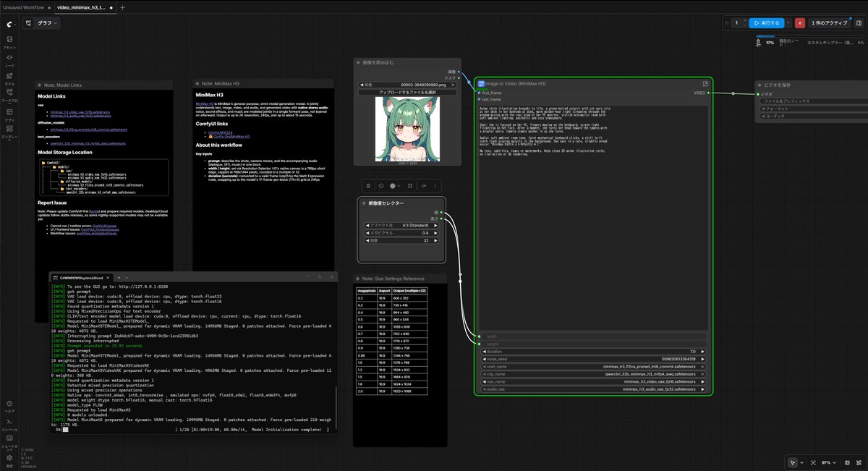The width and height of the screenshot is (868, 471).
Task: Open Settings gear in sidebar
Action: tap(9, 459)
